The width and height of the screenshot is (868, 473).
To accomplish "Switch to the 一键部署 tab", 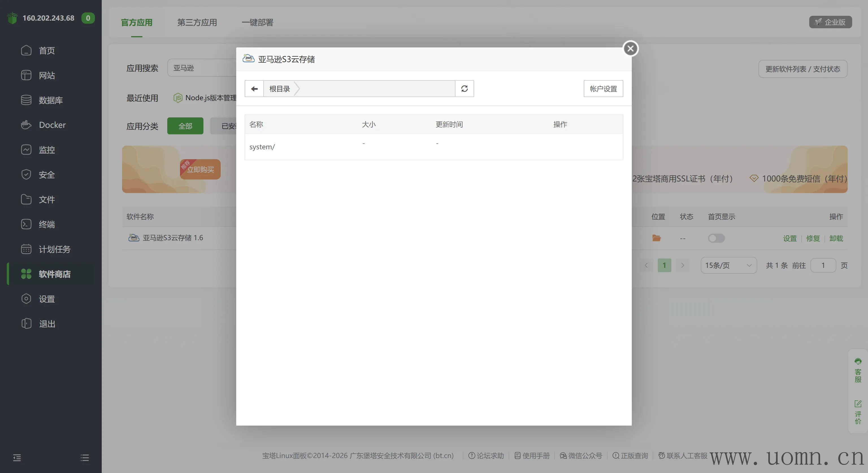I will [257, 22].
